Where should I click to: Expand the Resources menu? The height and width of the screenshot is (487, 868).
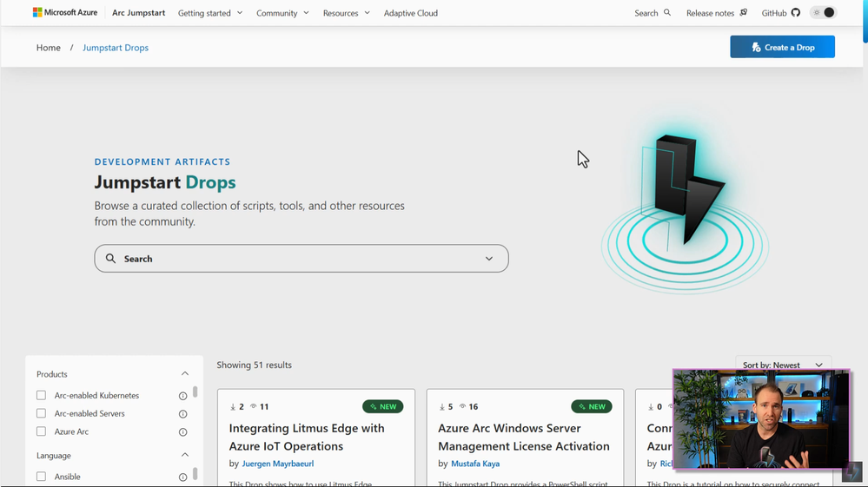point(347,13)
